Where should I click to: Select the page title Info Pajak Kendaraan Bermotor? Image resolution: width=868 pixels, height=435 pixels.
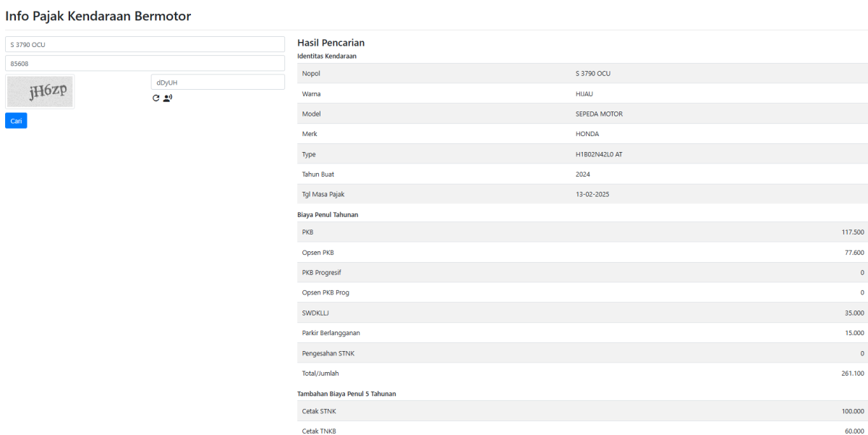(98, 16)
